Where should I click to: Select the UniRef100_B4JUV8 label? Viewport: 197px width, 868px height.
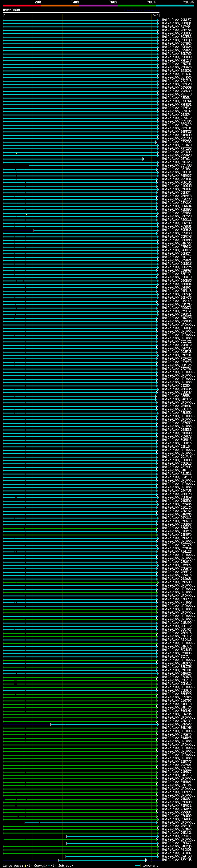click(x=176, y=738)
